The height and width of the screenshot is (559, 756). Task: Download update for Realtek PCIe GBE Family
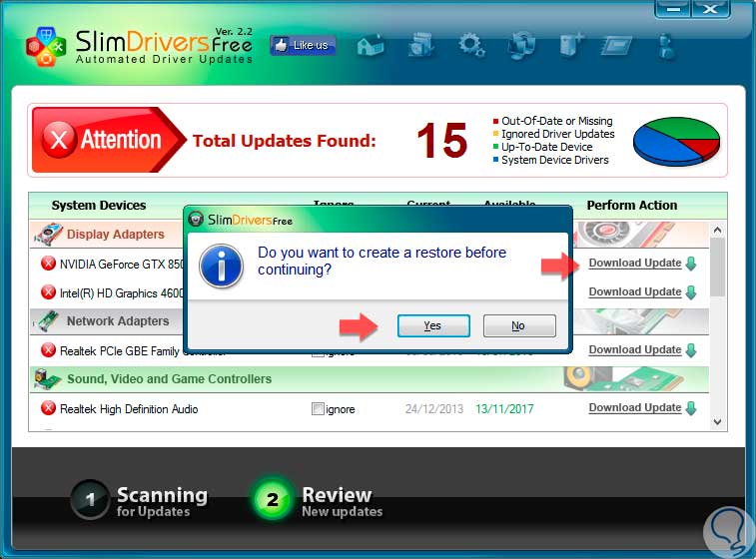pos(635,349)
